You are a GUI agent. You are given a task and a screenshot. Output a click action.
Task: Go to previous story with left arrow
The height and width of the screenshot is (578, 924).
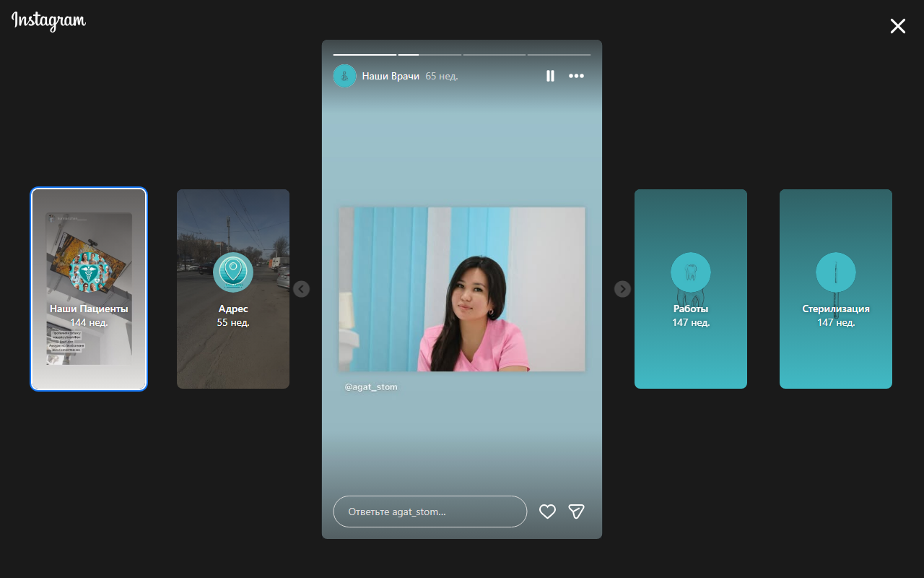point(302,289)
